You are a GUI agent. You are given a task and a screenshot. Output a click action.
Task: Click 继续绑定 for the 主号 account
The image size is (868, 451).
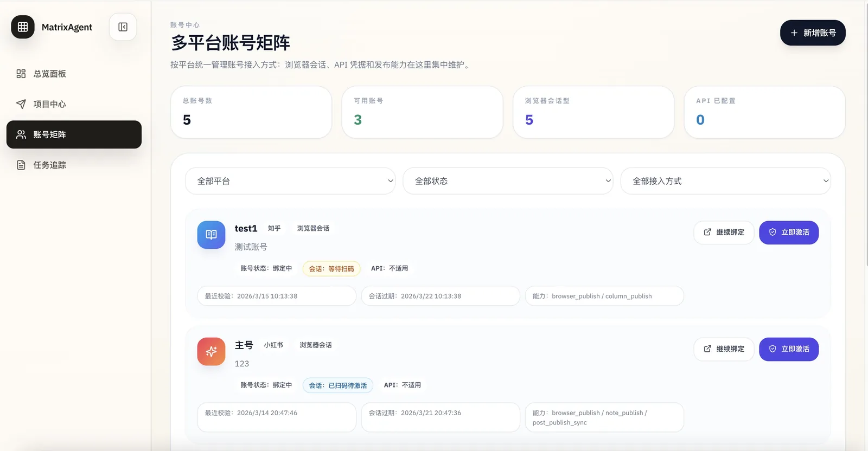point(724,349)
